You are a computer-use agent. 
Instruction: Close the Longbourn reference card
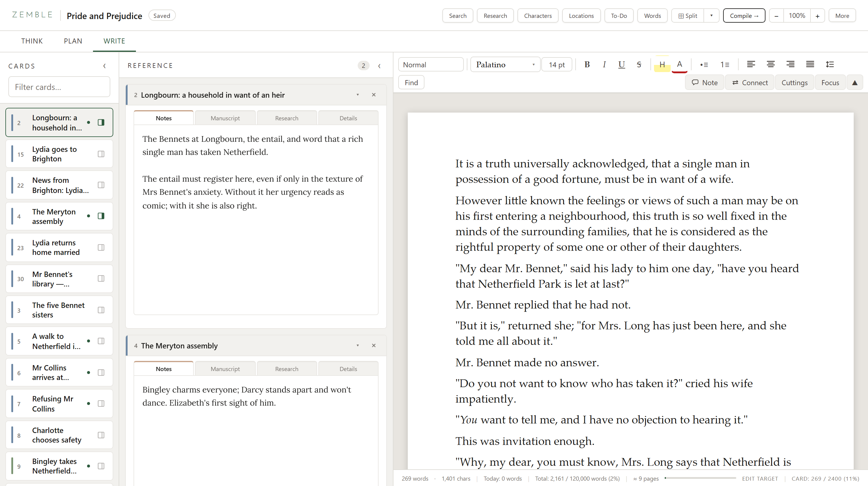pyautogui.click(x=374, y=95)
